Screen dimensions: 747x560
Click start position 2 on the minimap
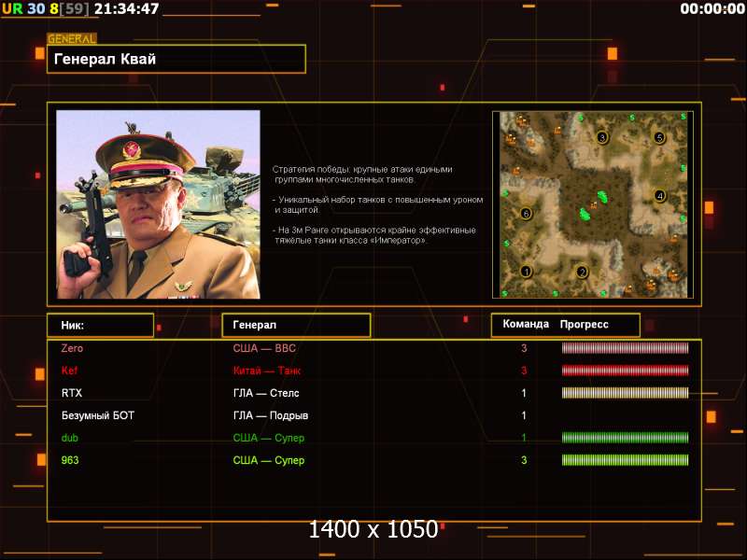(582, 273)
